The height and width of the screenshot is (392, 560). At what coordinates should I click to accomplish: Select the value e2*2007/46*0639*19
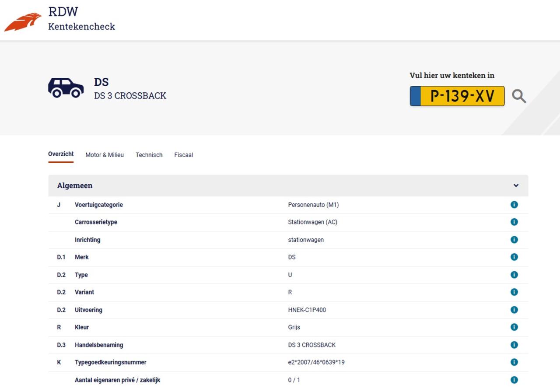pyautogui.click(x=316, y=362)
